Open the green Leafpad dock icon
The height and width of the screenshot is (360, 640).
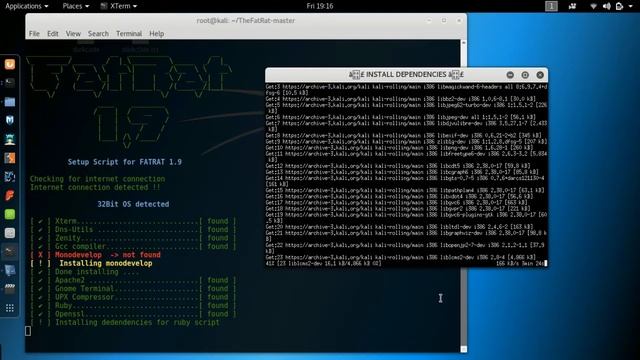[x=10, y=214]
